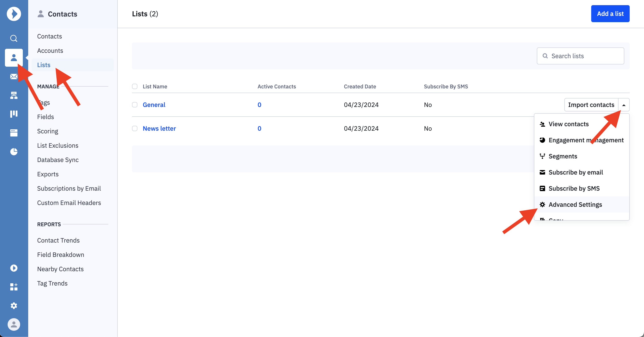This screenshot has height=337, width=644.
Task: Open the Campaigns envelope icon
Action: (x=14, y=77)
